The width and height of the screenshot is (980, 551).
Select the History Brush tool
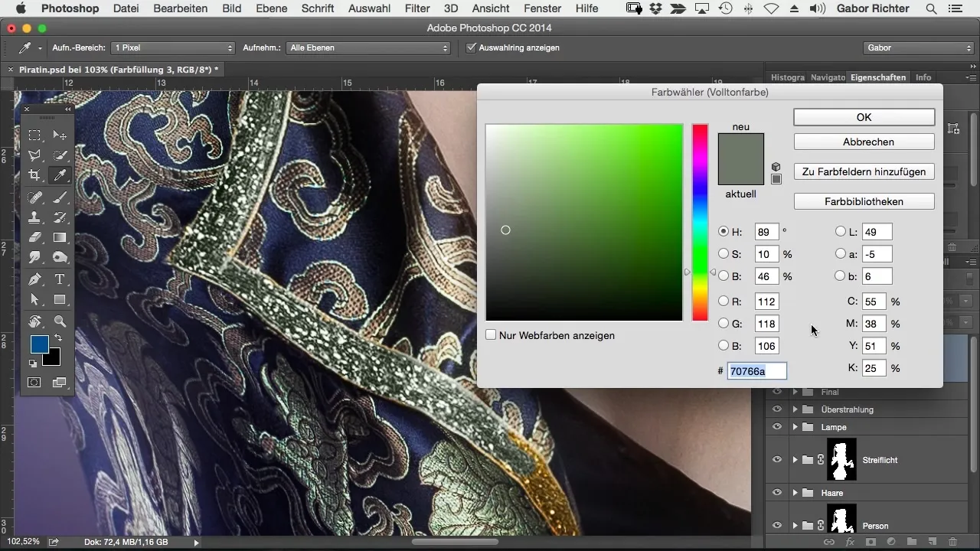(60, 218)
